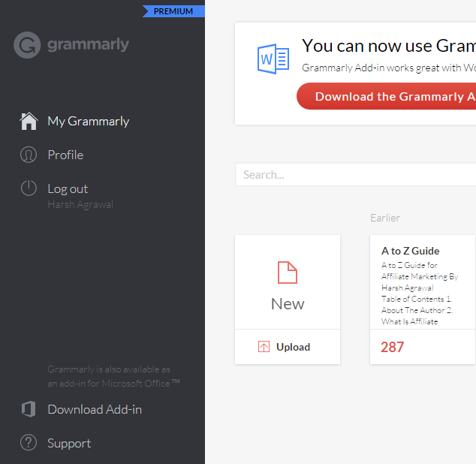This screenshot has height=464, width=476.
Task: Click the Upload arrow icon
Action: (x=264, y=346)
